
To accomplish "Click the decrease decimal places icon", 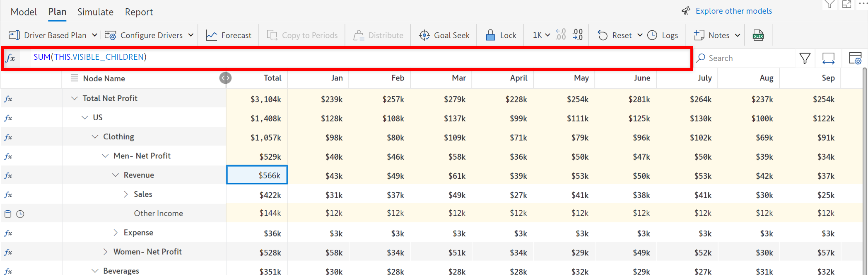I will coord(578,35).
